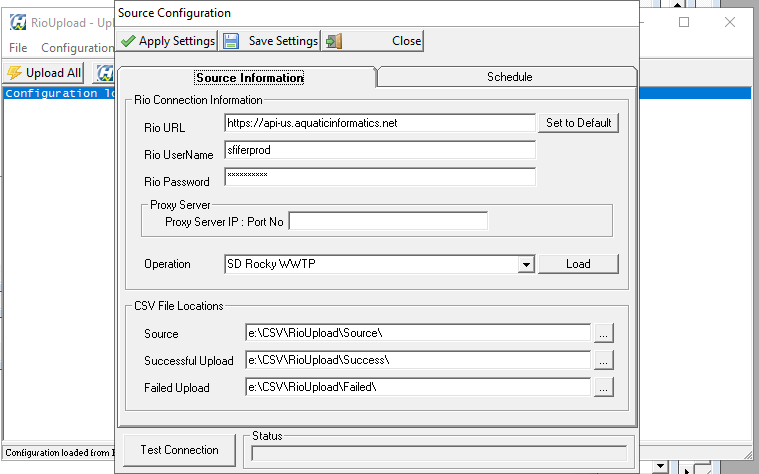Click the Apply Settings green checkmark button
This screenshot has width=759, height=474.
pyautogui.click(x=167, y=41)
